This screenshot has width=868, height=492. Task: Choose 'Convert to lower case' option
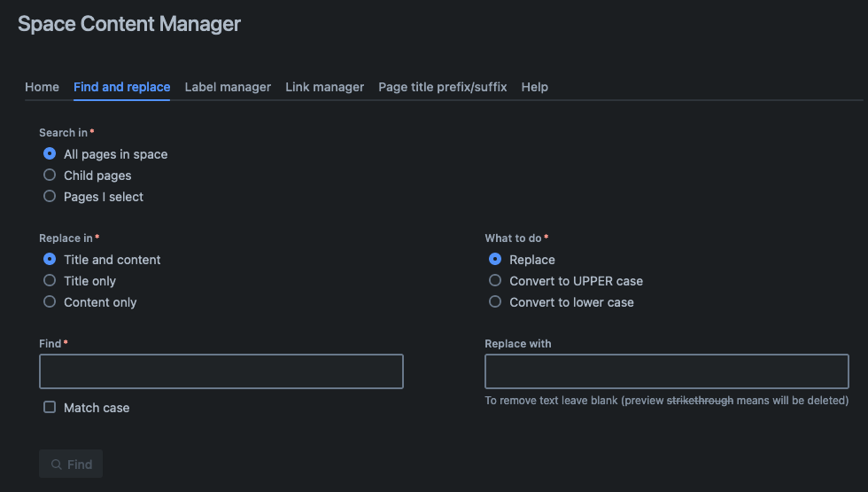pyautogui.click(x=495, y=302)
